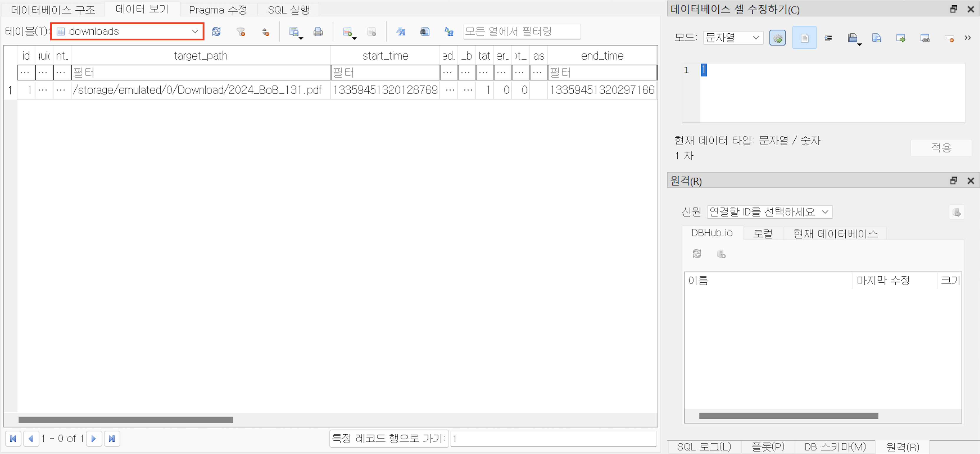The image size is (980, 454).
Task: Expand the 문자열 mode dropdown
Action: (x=733, y=38)
